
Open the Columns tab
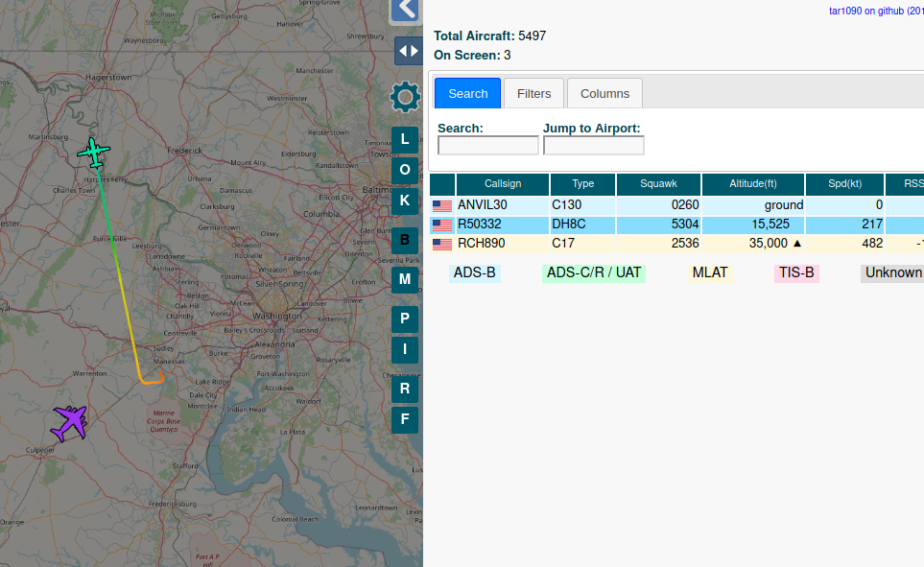[604, 93]
